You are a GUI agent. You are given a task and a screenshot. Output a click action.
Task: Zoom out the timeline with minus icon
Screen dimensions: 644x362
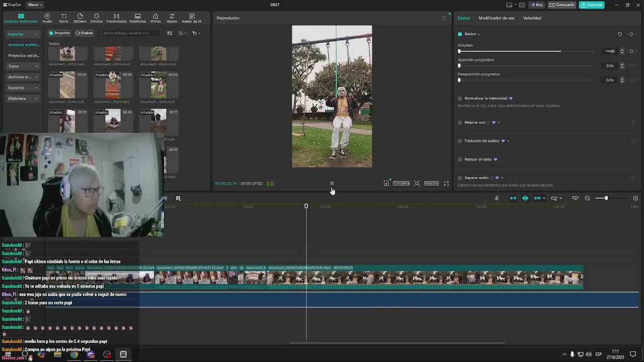[x=587, y=198]
